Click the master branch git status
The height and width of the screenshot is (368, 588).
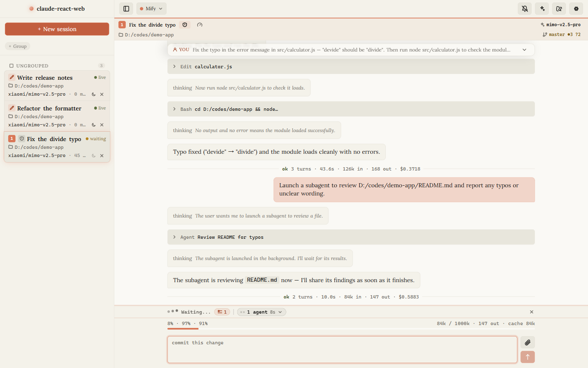(x=561, y=35)
